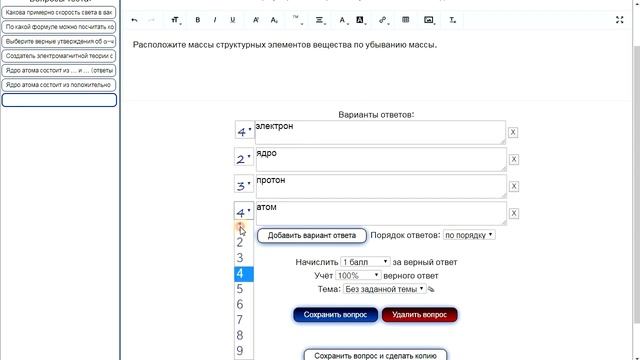
Task: Select the empty question entry in sidebar
Action: (59, 100)
